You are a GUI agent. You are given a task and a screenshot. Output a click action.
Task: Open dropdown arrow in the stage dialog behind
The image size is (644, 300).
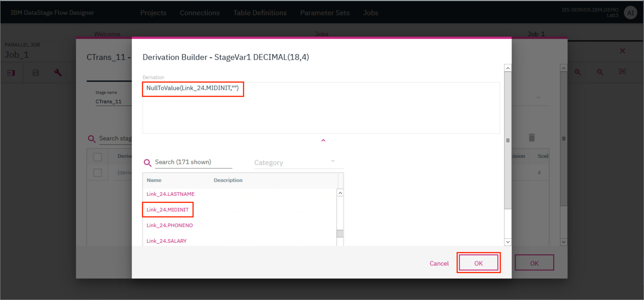coord(538,98)
